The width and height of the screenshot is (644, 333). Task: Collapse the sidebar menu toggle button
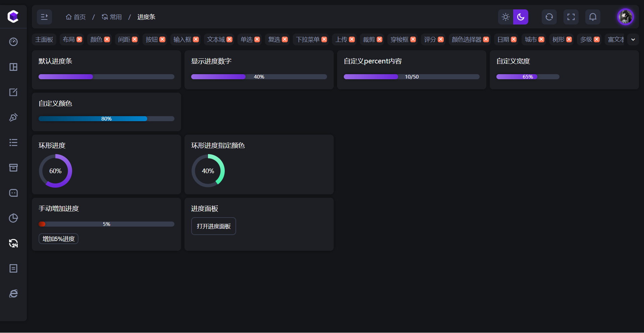[44, 17]
